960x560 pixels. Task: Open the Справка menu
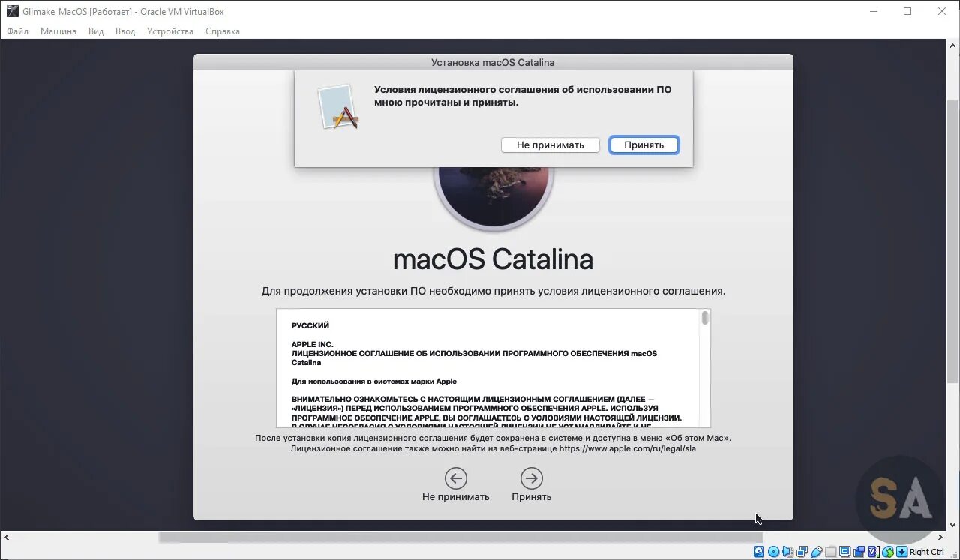tap(223, 31)
